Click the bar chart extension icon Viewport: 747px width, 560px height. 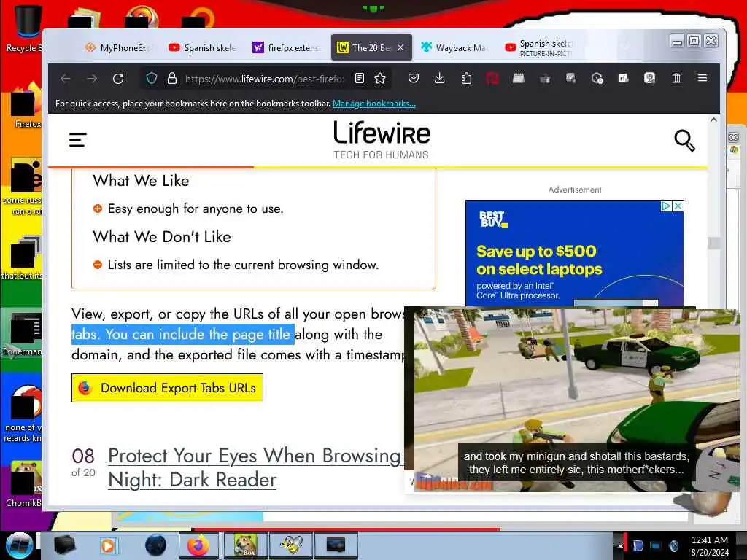pyautogui.click(x=623, y=78)
